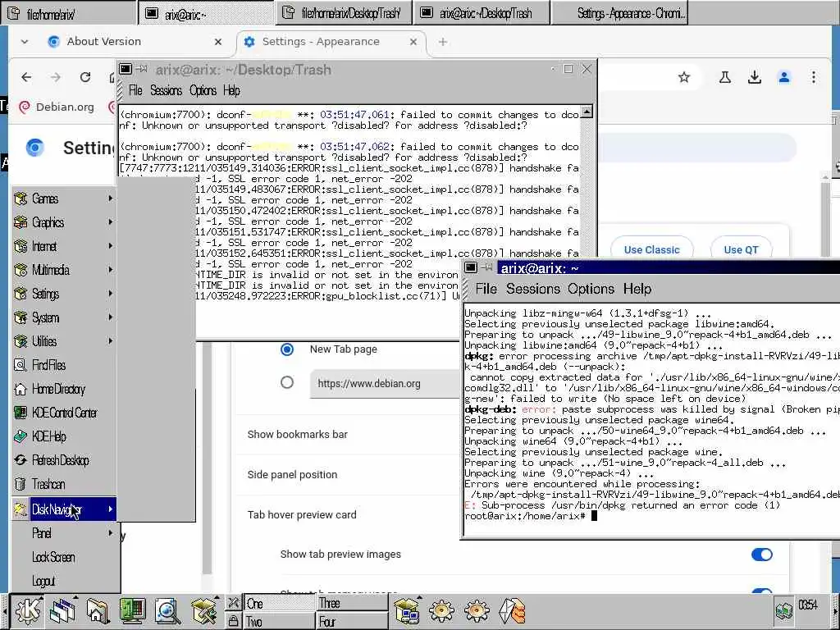Open Chromium labs flask icon
The height and width of the screenshot is (630, 840).
coord(725,77)
